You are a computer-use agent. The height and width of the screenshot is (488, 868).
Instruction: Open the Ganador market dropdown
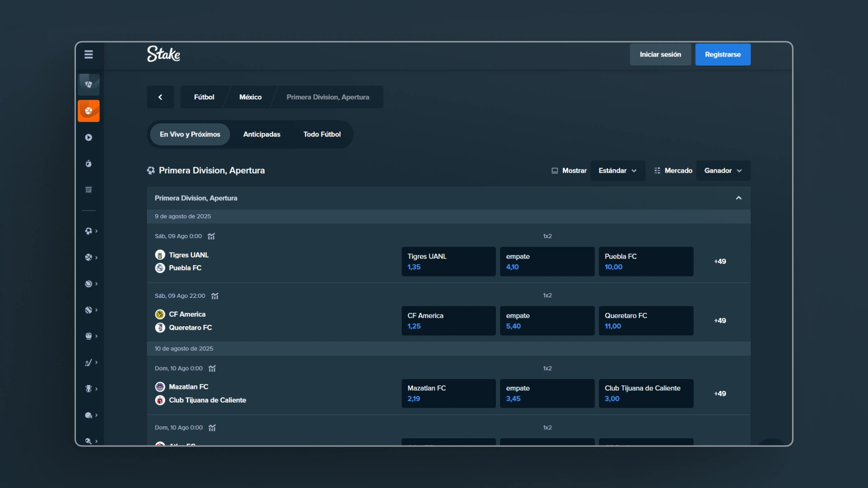point(723,171)
